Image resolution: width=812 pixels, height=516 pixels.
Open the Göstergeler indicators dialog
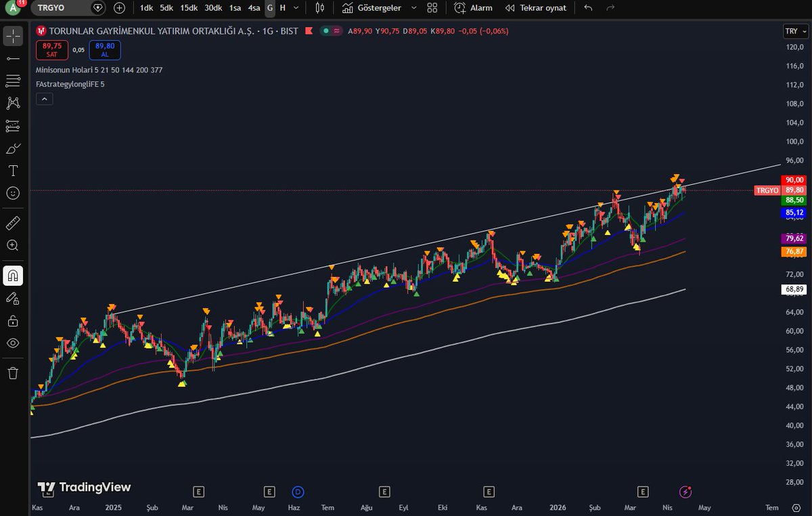(371, 8)
